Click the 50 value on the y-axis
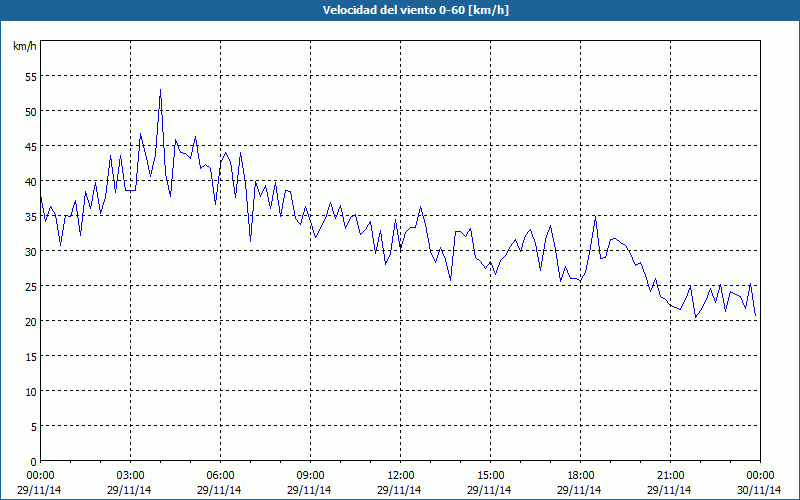This screenshot has width=800, height=500. (x=31, y=111)
